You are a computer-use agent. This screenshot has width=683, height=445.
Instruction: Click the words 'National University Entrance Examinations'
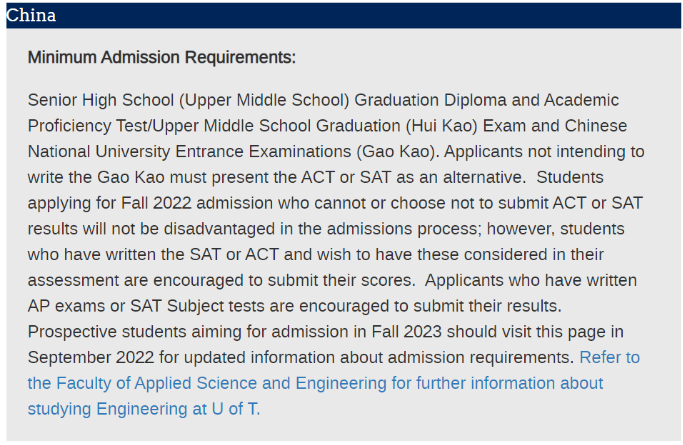point(189,152)
